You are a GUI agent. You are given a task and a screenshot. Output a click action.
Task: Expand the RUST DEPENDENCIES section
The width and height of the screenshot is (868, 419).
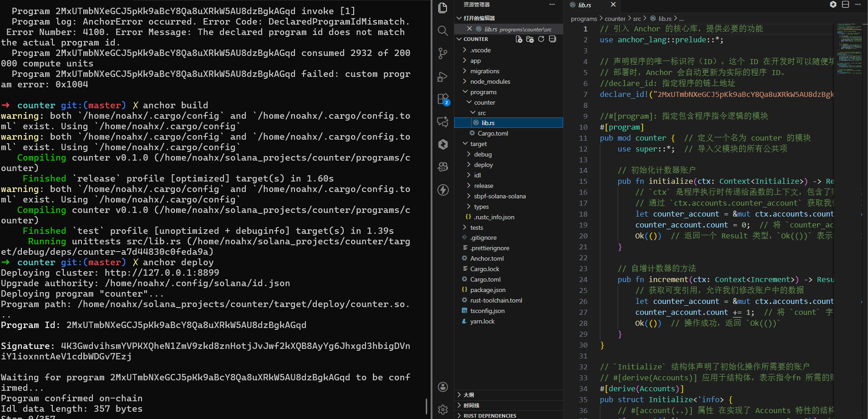pos(489,415)
